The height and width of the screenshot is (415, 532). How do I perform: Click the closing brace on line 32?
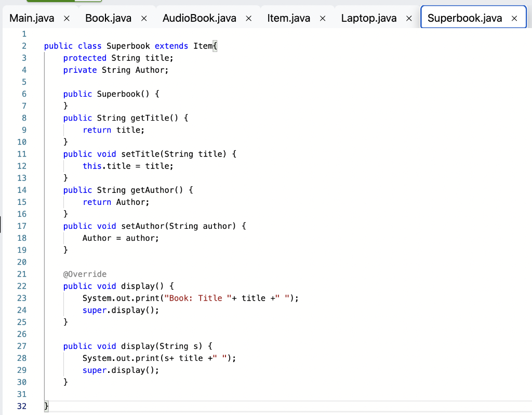point(46,406)
